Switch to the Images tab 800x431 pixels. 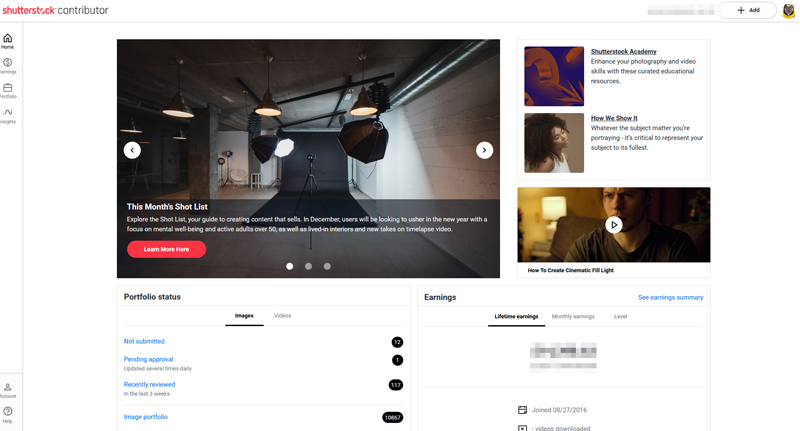coord(244,316)
